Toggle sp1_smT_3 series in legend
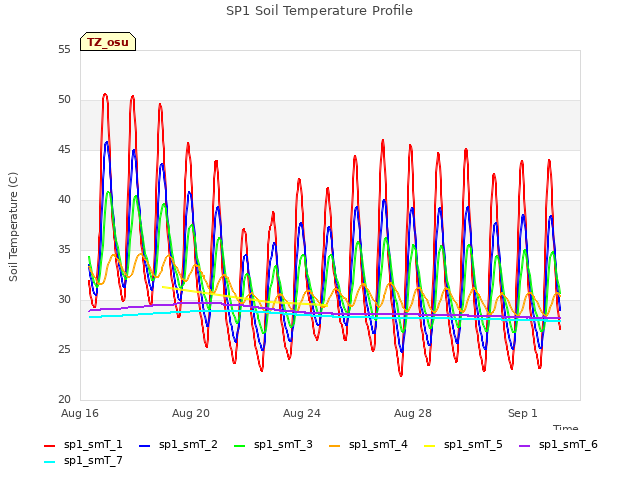640x480 pixels. (273, 444)
